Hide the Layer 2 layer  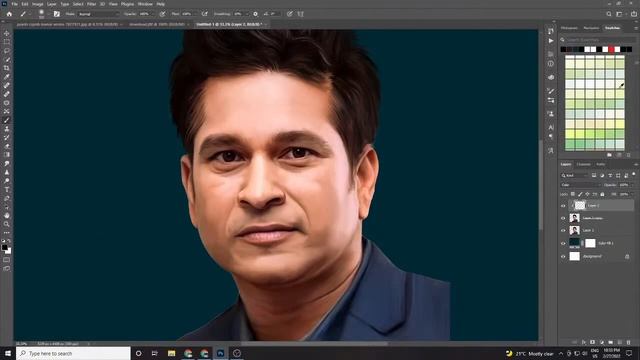tap(563, 206)
